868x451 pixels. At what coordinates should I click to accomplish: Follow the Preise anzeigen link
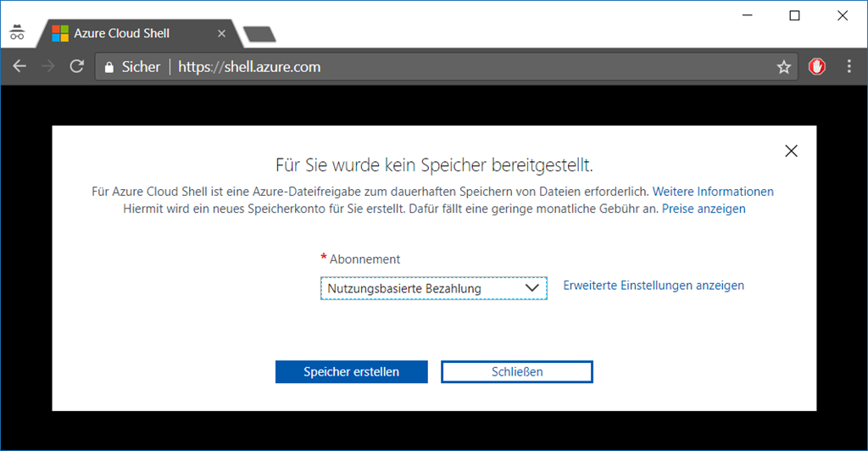[704, 209]
